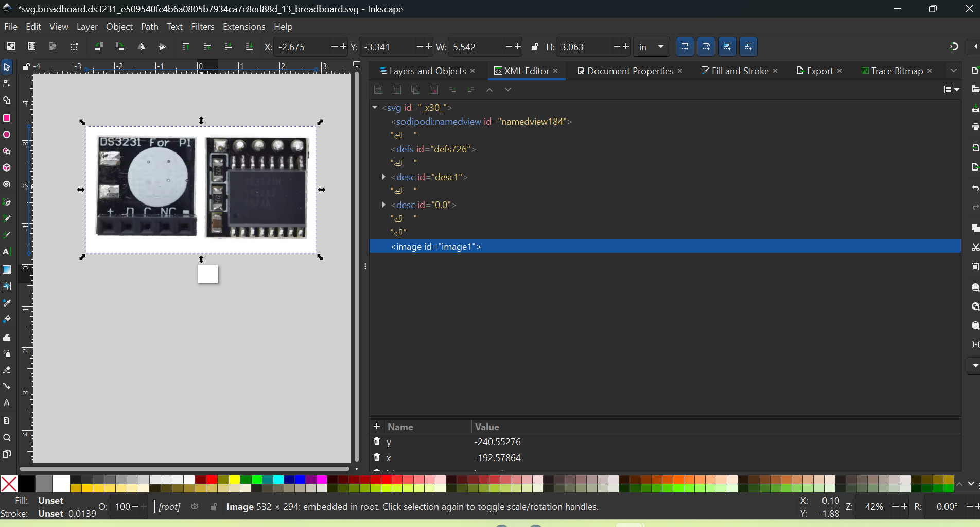Open the Zoom tool

click(x=7, y=438)
